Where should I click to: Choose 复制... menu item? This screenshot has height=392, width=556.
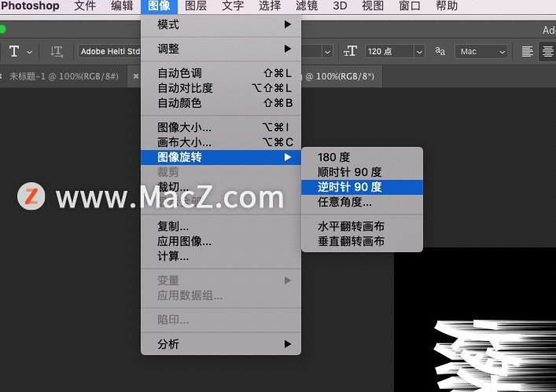[x=221, y=226]
